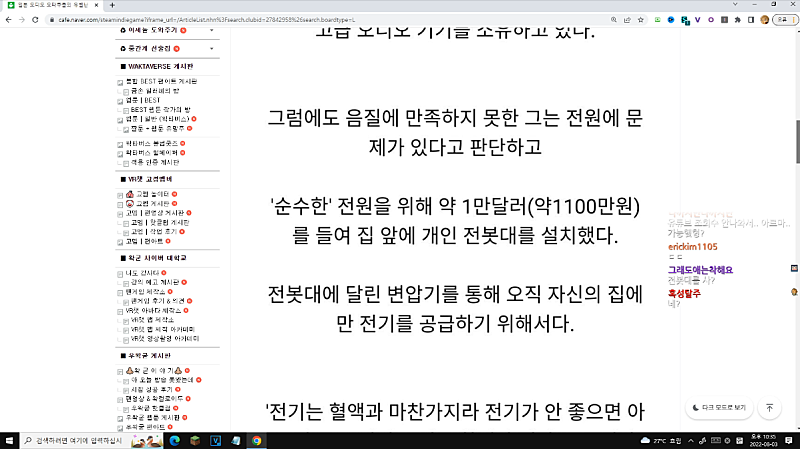This screenshot has width=800, height=449.
Task: Click the purple circle extension icon
Action: click(711, 20)
